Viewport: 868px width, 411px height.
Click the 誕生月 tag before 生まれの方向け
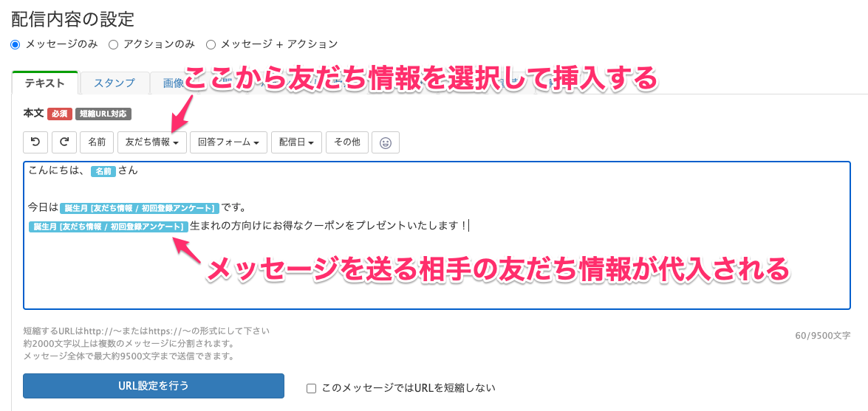[108, 227]
